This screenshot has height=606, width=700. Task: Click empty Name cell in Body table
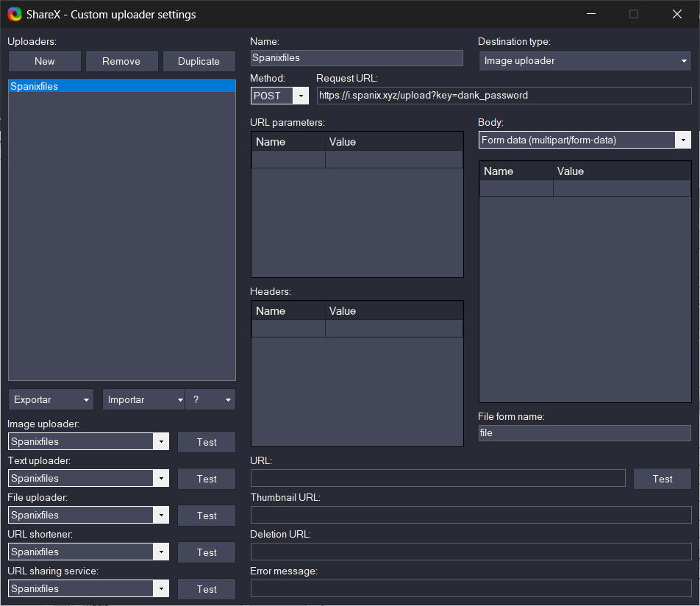pyautogui.click(x=516, y=188)
